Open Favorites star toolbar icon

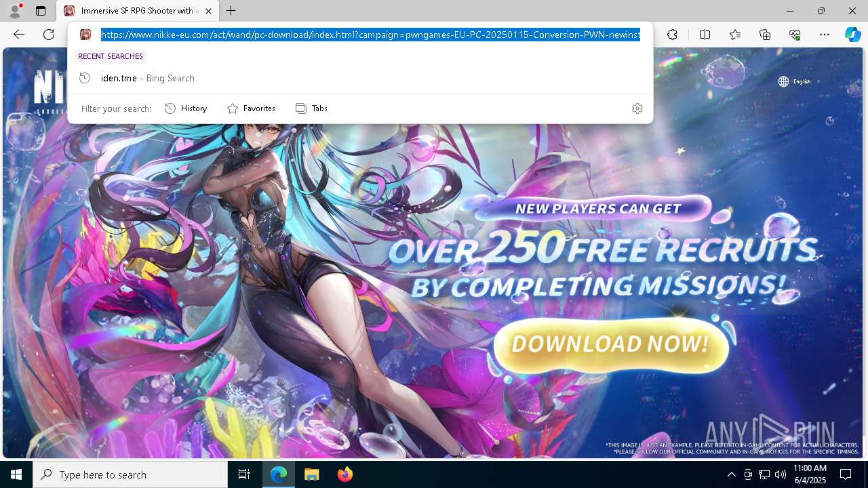click(x=735, y=35)
